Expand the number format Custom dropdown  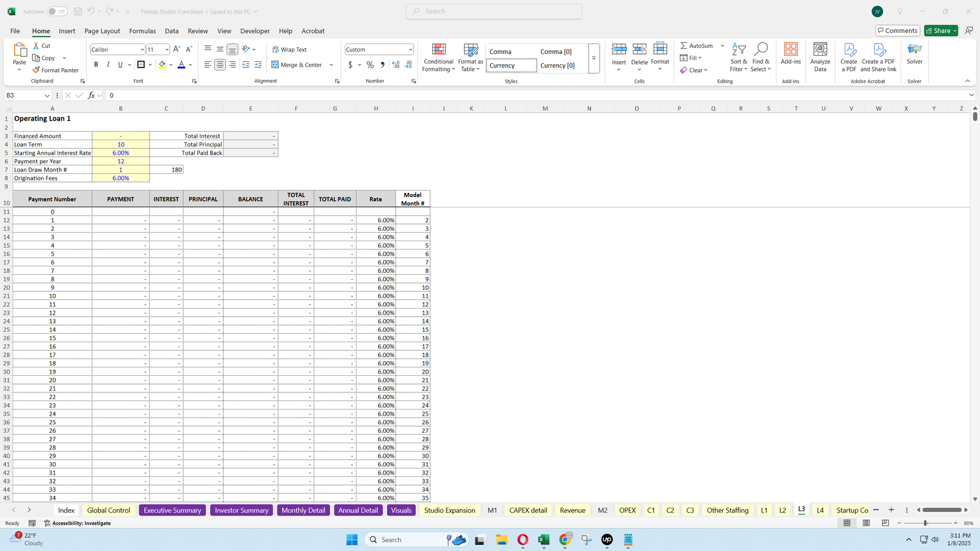410,50
